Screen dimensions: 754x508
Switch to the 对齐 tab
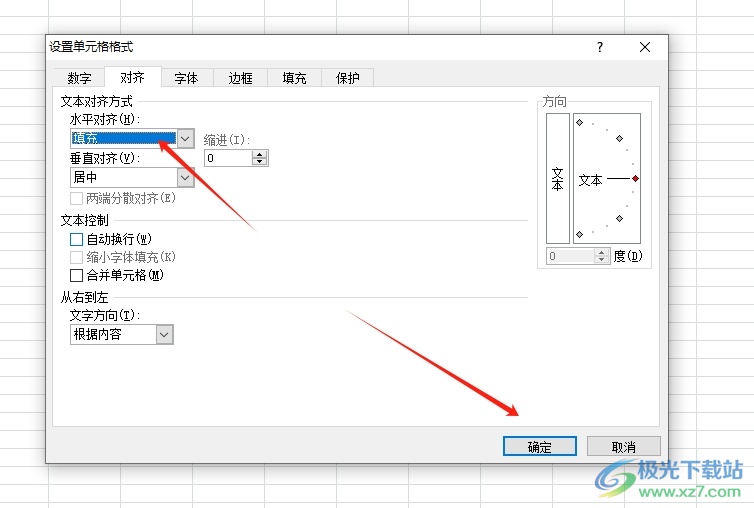tap(132, 77)
